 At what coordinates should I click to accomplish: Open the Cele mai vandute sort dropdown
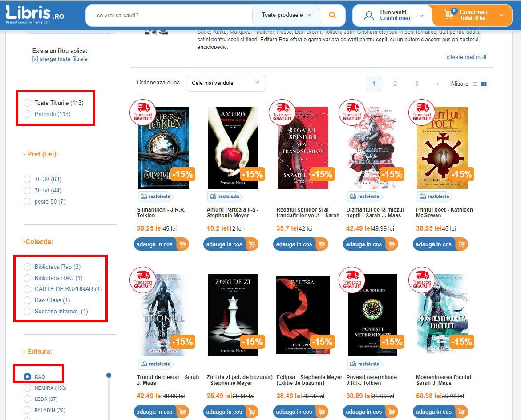pyautogui.click(x=226, y=83)
